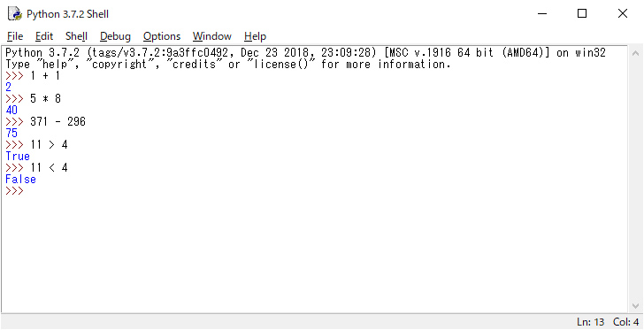Open the Help menu
Screen dimensions: 644x330
coord(255,36)
